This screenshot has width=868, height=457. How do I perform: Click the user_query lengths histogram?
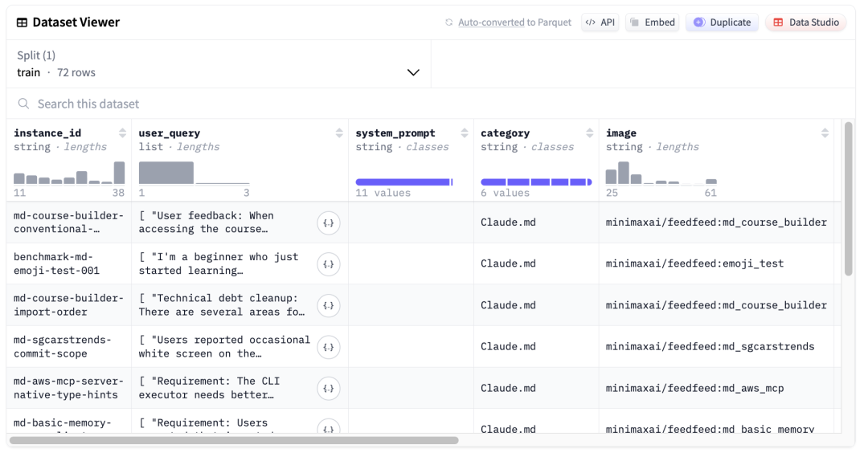click(194, 173)
